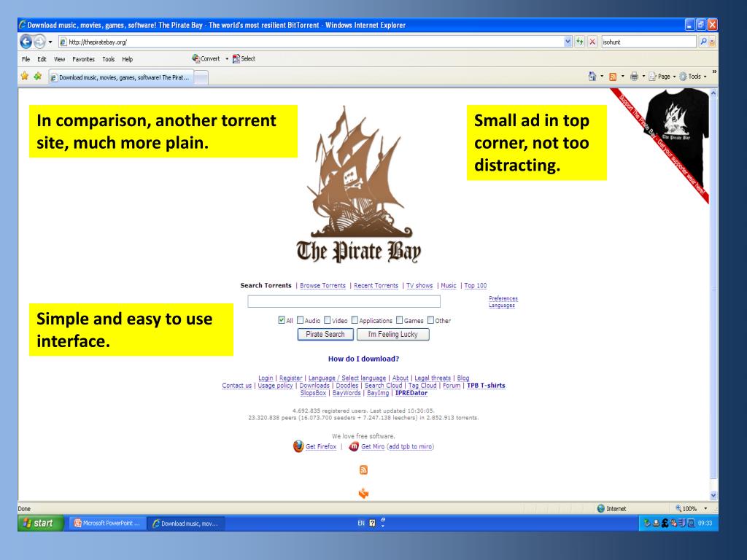Click the Select toolbar button
This screenshot has height=560, width=747.
[244, 58]
